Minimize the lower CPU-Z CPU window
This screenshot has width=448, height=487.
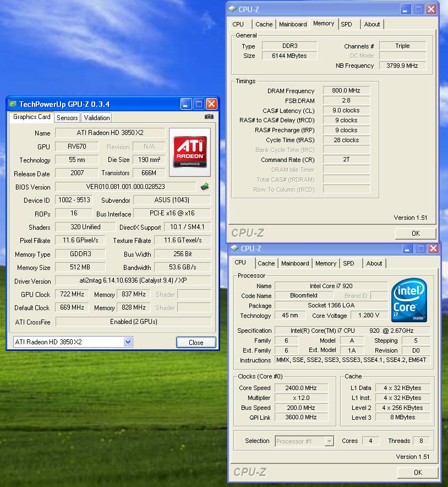click(407, 248)
